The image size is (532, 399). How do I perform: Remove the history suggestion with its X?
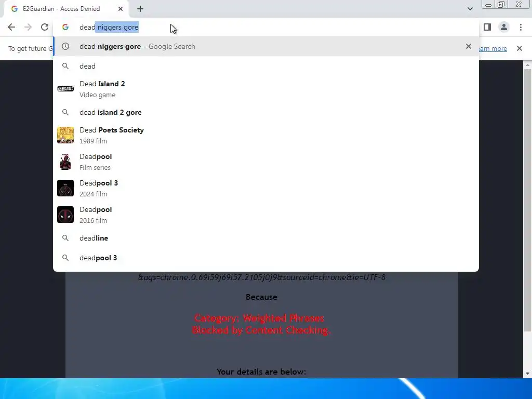(469, 46)
